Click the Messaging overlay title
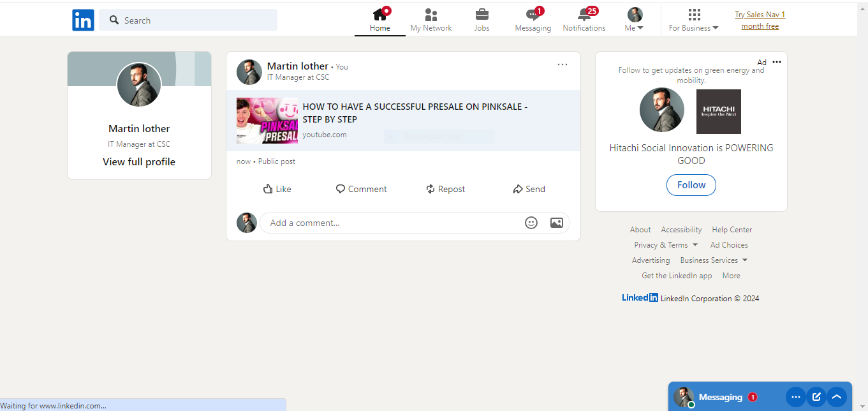Screen dimensions: 868x411 point(721,397)
